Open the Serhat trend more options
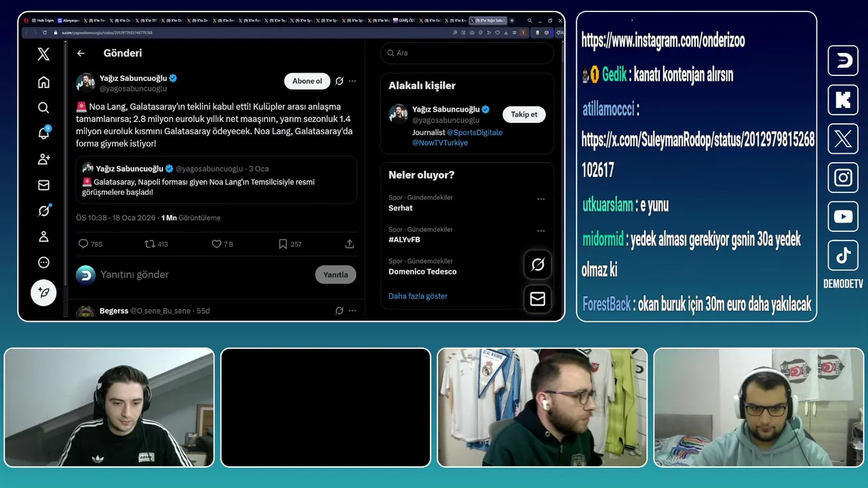Viewport: 868px width, 488px height. click(x=541, y=199)
